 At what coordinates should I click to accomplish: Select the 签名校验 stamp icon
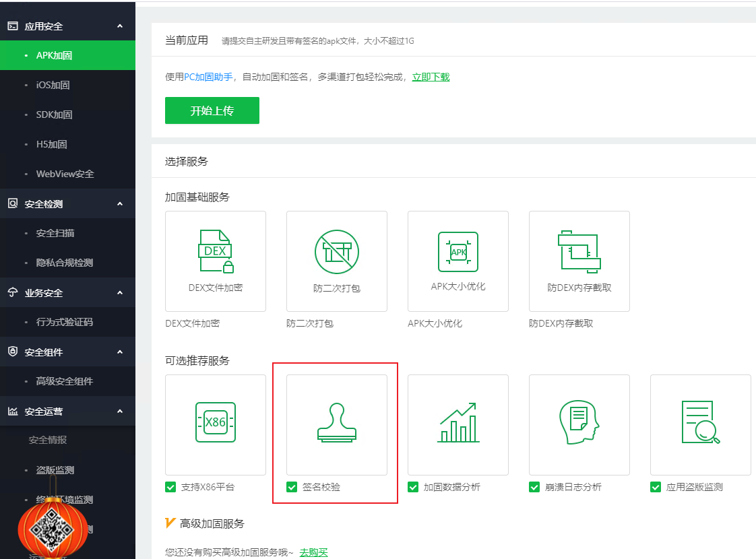coord(336,422)
